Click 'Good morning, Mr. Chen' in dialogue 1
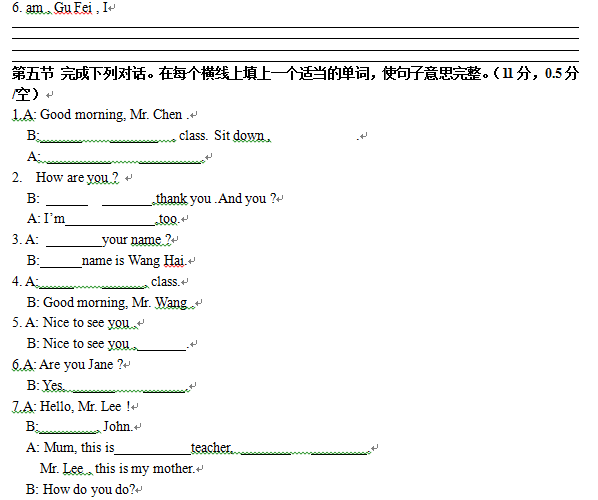598x500 pixels. tap(111, 114)
